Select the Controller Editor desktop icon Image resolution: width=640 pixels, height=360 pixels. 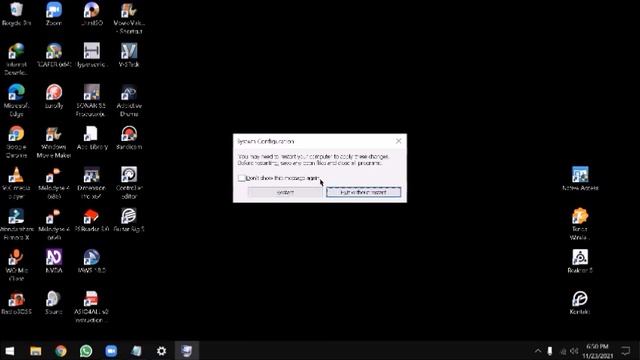129,183
